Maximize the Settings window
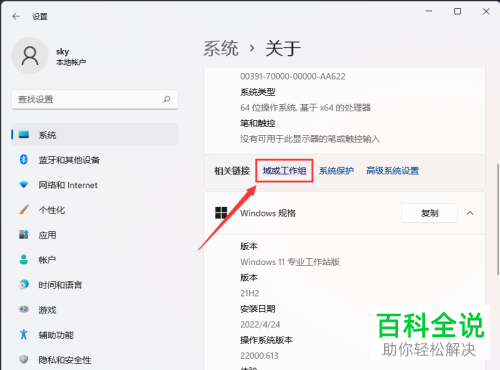The height and width of the screenshot is (370, 500). click(457, 11)
